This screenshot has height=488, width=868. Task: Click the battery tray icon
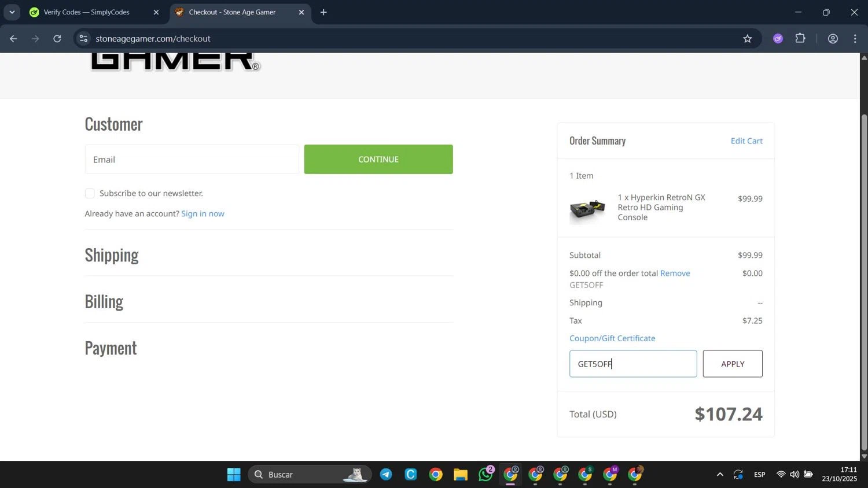(808, 475)
